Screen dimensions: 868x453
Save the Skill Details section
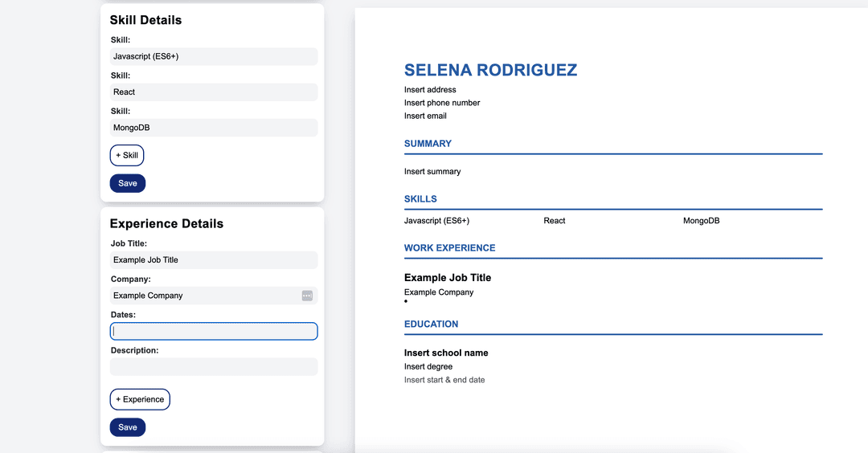tap(127, 183)
